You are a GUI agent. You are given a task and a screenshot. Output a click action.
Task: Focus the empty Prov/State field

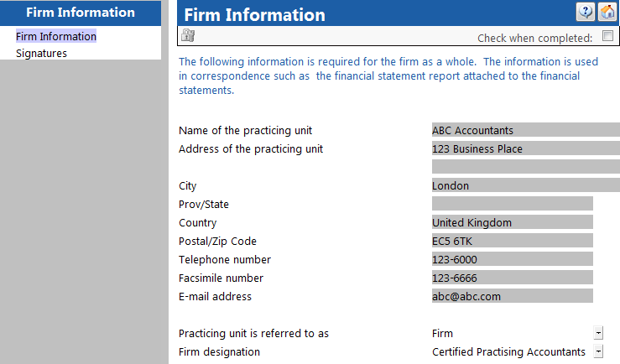tap(513, 204)
